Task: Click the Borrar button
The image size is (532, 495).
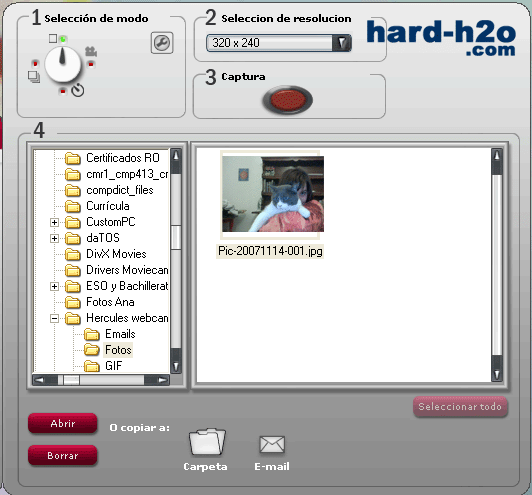Action: click(x=62, y=455)
